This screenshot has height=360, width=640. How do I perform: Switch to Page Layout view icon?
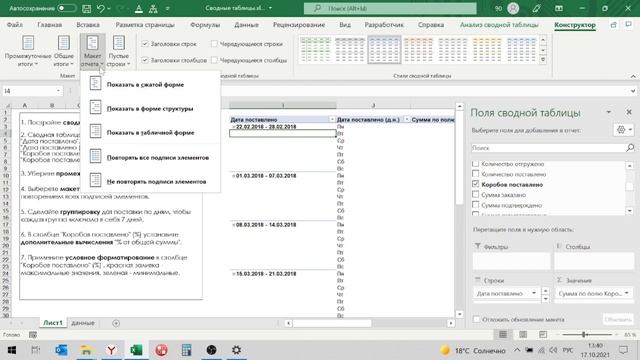(523, 335)
